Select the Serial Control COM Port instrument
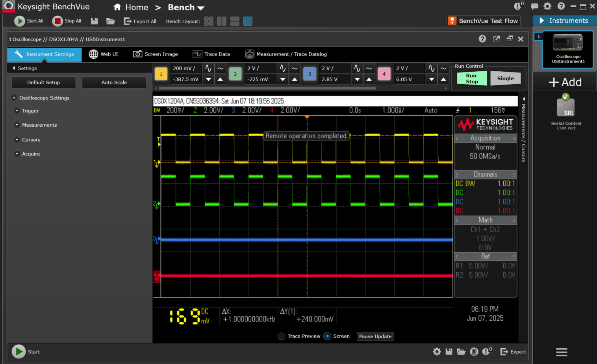This screenshot has height=364, width=597. click(x=566, y=112)
